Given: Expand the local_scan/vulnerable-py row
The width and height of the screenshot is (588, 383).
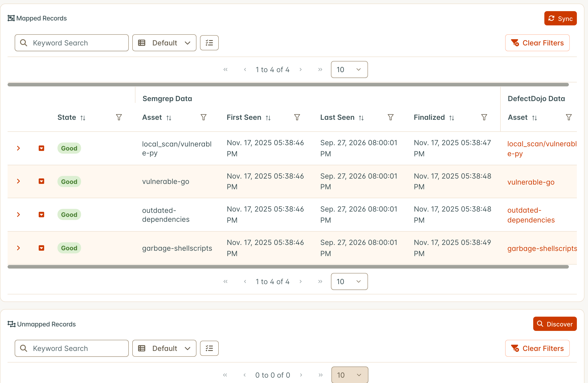Looking at the screenshot, I should pos(18,148).
